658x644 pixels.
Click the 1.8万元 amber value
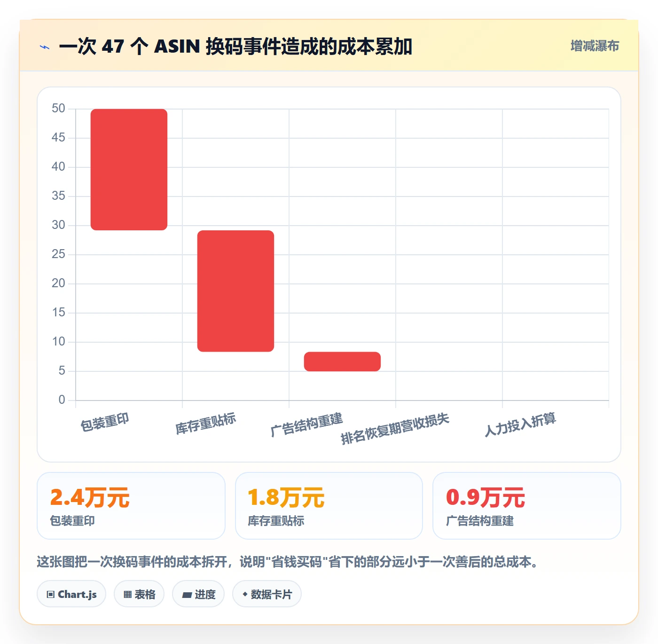pyautogui.click(x=286, y=497)
